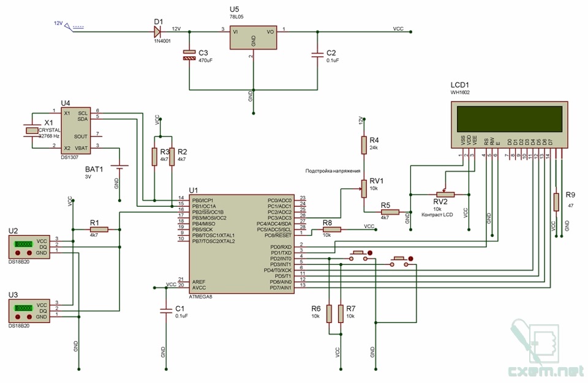Select the 1N4001 diode label
The height and width of the screenshot is (383, 588).
click(162, 41)
